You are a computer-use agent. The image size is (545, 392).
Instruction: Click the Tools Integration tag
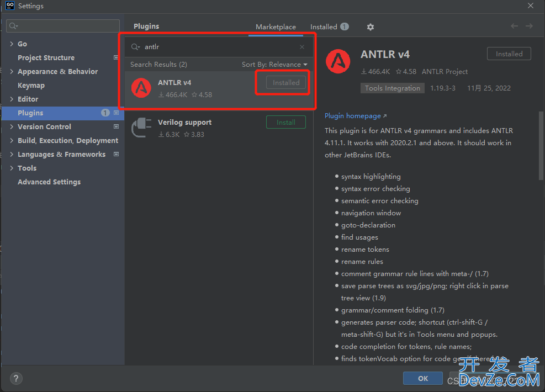point(393,88)
